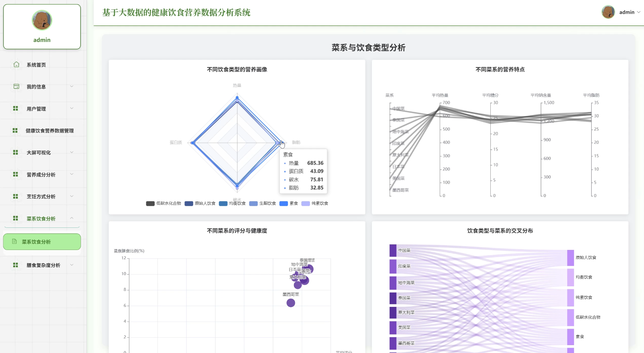Click the 墨西哥菜 label on the parallel axis

coord(400,190)
